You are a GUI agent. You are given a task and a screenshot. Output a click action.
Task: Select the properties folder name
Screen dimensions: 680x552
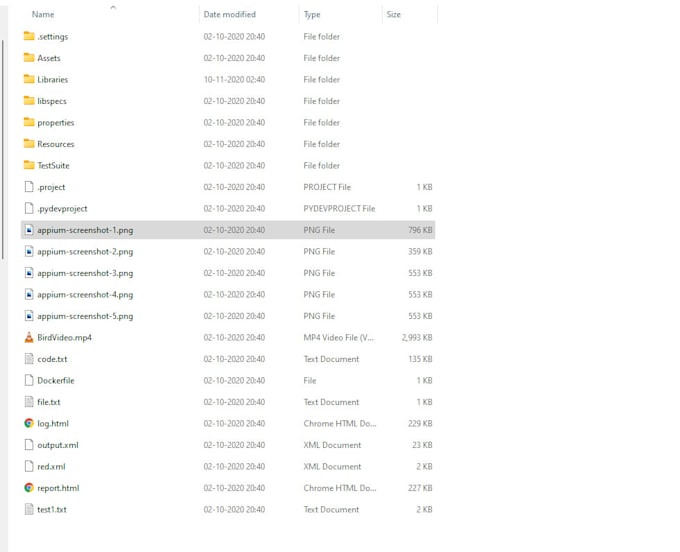point(56,123)
